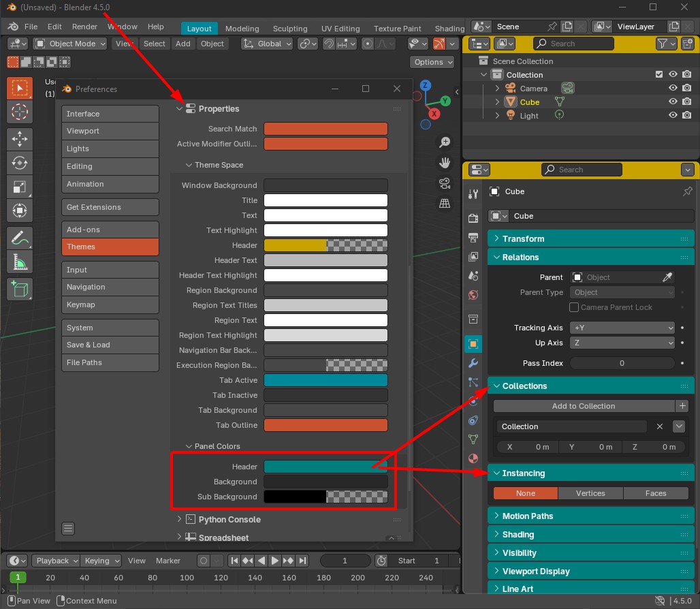Change Search Match color swatch

click(x=325, y=129)
